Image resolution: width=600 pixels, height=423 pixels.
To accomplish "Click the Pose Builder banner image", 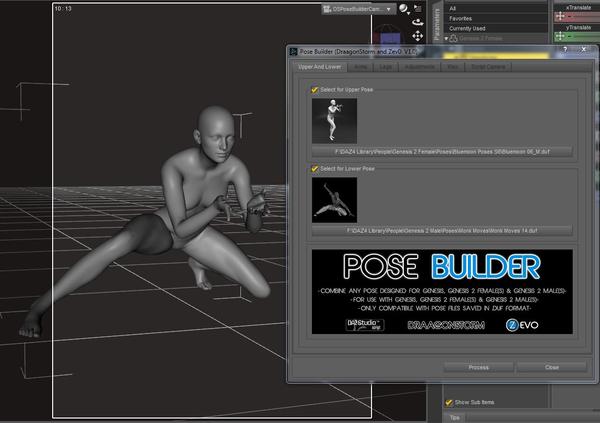I will coord(442,292).
